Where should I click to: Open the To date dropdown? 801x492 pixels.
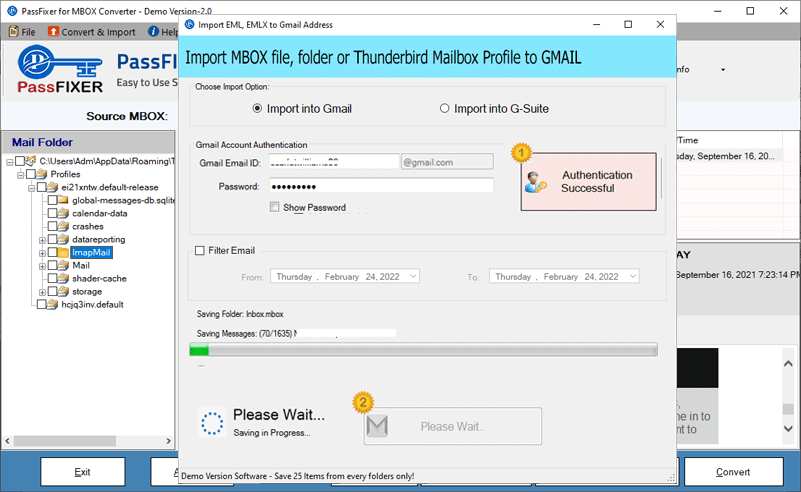pos(632,276)
